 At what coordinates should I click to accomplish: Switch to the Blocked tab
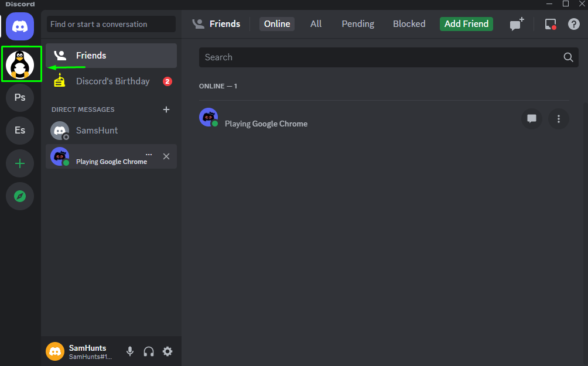(409, 24)
